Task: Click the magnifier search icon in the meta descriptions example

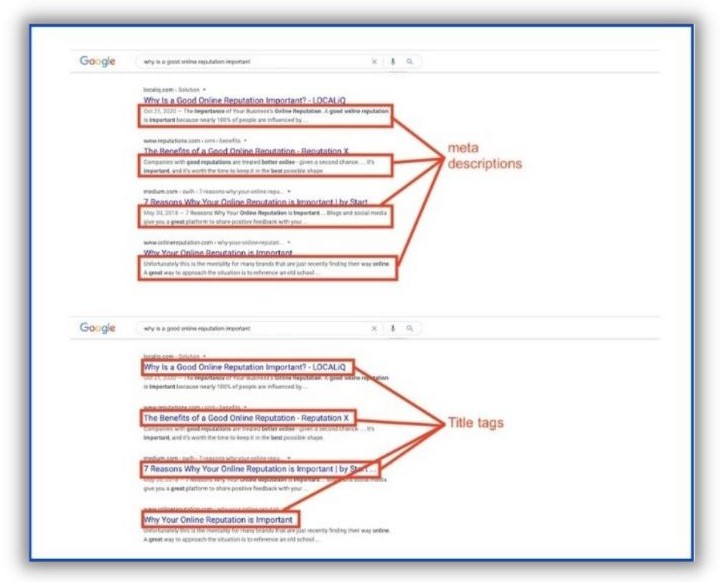Action: coord(409,61)
